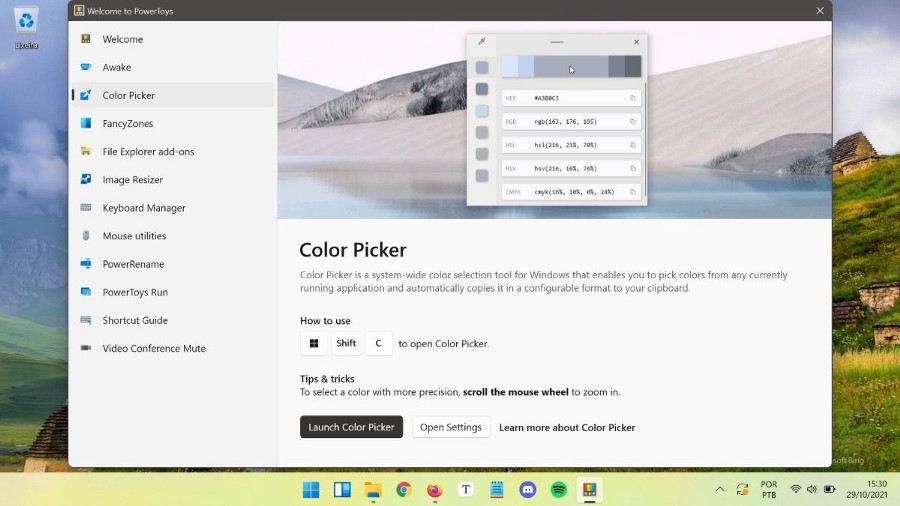Follow Learn more about Color Picker link

(x=567, y=427)
